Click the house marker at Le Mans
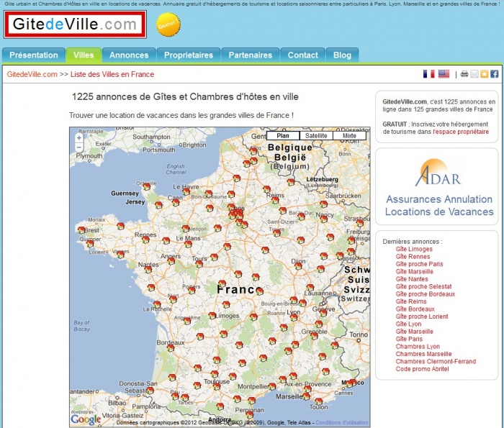 click(188, 244)
